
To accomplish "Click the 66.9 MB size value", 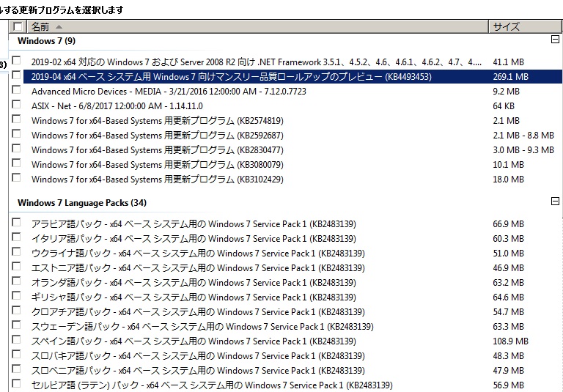I will [508, 224].
